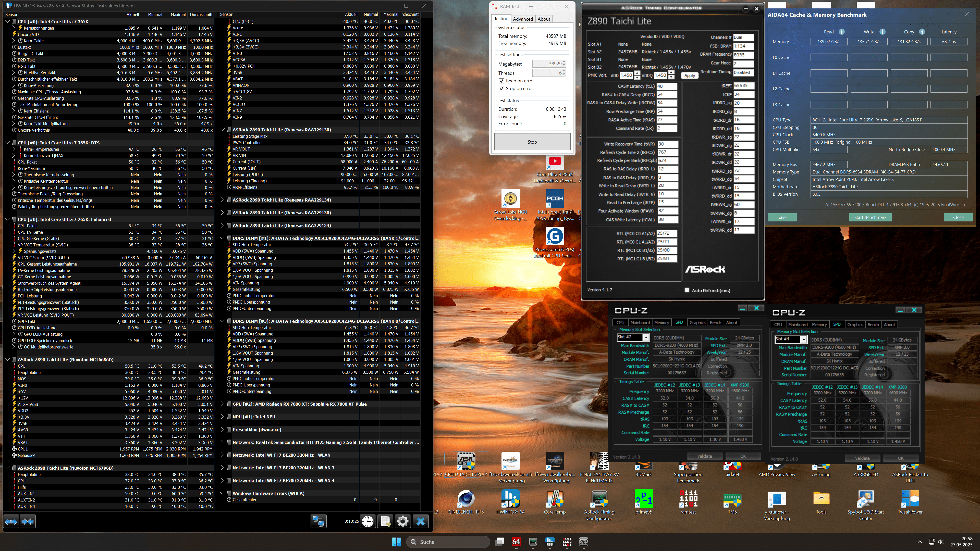Reset HWiNFO sensor clock icon
This screenshot has width=980, height=551.
click(x=367, y=521)
